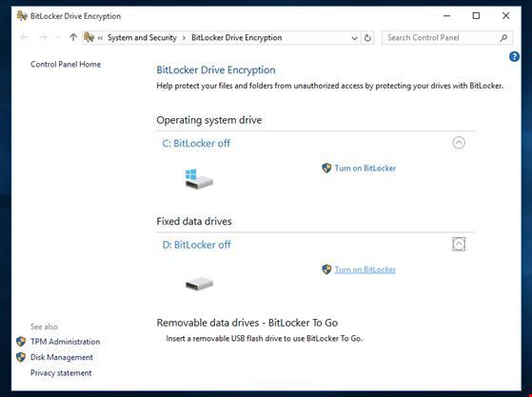Image resolution: width=532 pixels, height=397 pixels.
Task: Turn on BitLocker for D: drive
Action: [x=365, y=269]
